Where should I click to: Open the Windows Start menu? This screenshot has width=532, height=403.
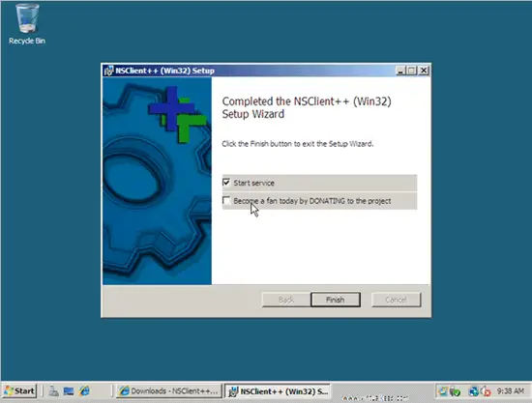[x=19, y=391]
